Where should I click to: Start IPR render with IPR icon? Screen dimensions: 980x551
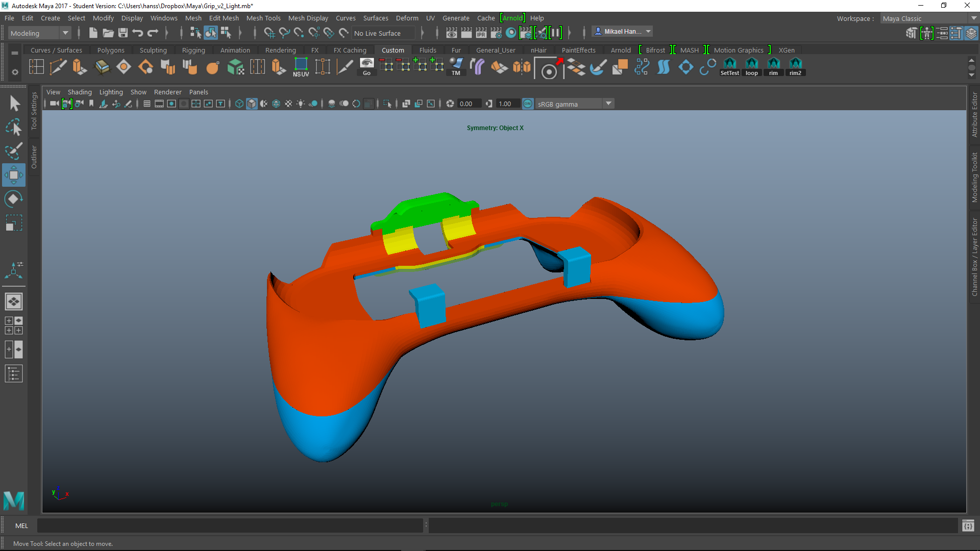481,33
